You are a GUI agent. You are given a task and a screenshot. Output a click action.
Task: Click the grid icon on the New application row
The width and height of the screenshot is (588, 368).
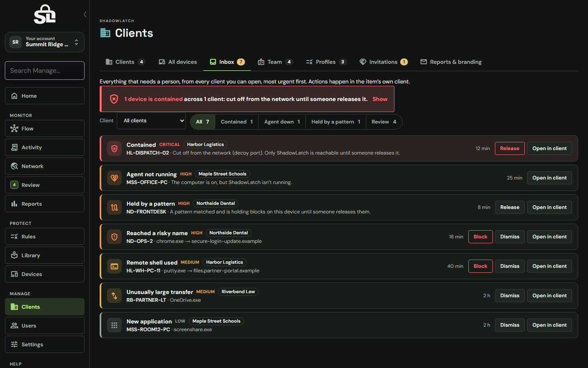pyautogui.click(x=114, y=325)
